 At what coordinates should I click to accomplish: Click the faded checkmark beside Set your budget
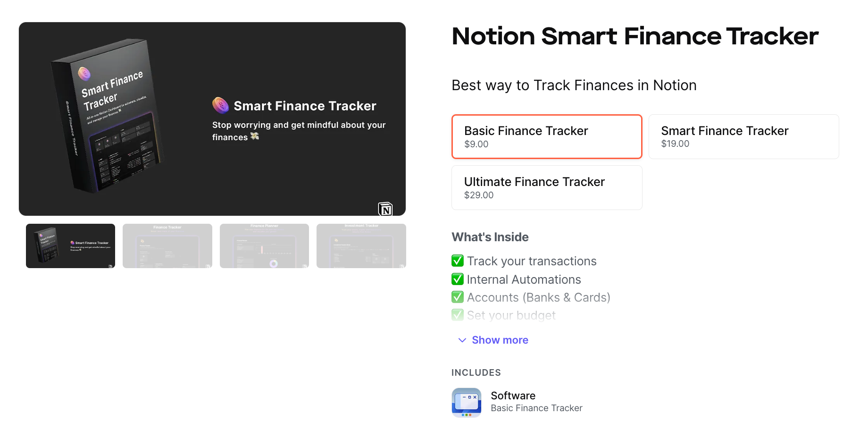tap(457, 315)
